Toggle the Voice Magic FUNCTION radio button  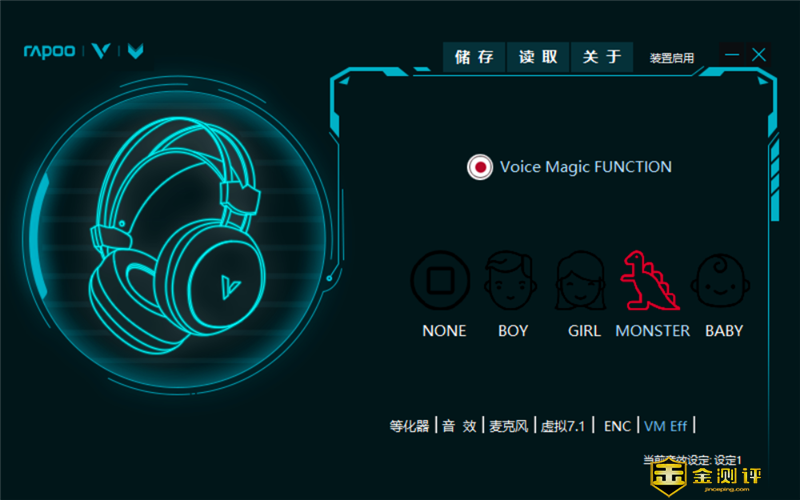click(481, 167)
